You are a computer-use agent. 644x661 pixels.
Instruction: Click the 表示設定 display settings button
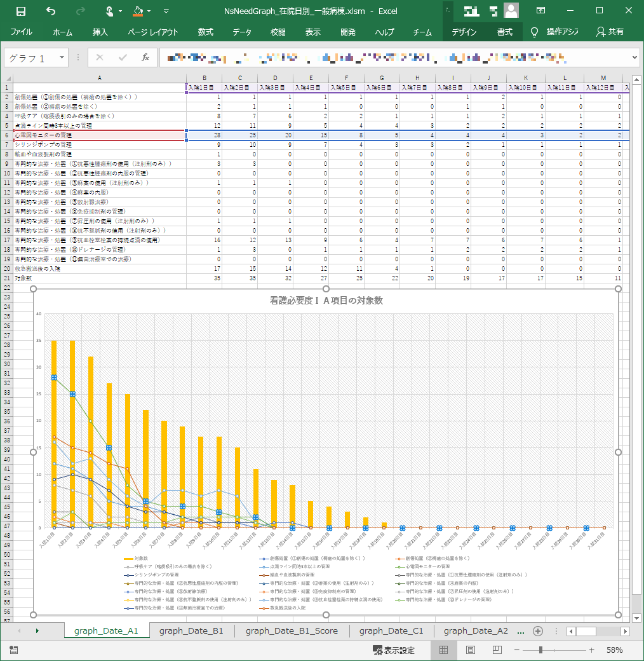pyautogui.click(x=393, y=650)
